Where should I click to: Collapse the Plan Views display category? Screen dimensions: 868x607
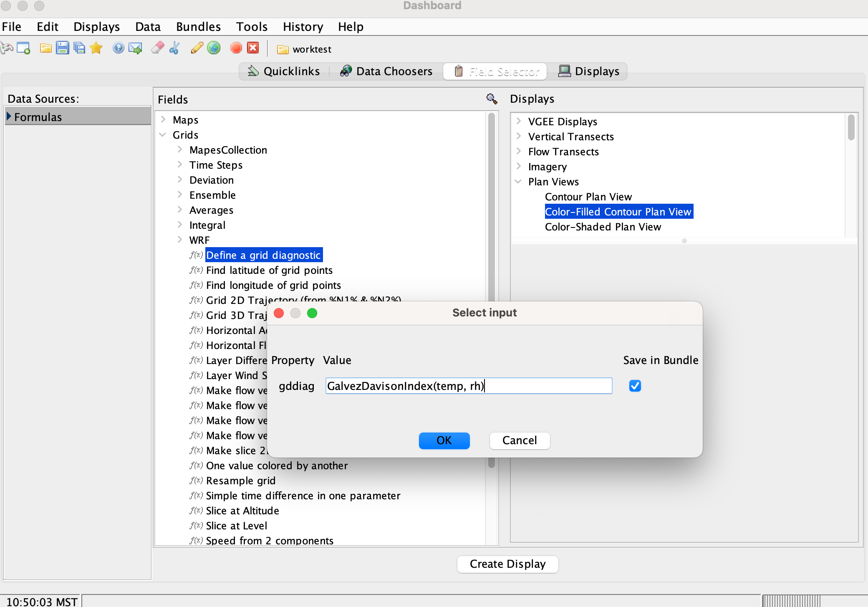(x=518, y=182)
